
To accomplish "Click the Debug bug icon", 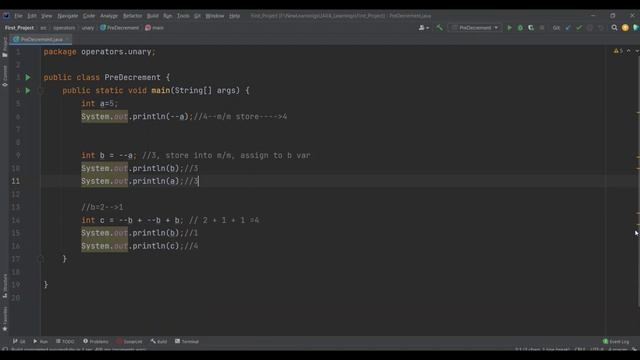I will pos(520,28).
